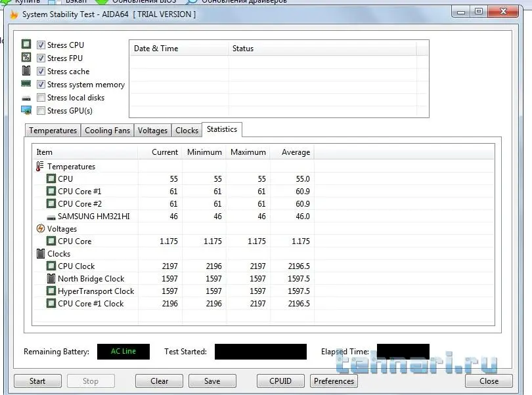This screenshot has height=395, width=532.
Task: Click the Date & Time column header
Action: pos(179,49)
